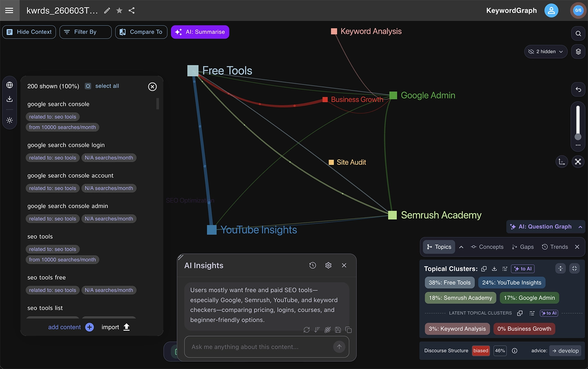Click the AI: Summarise button
The image size is (588, 369).
200,32
